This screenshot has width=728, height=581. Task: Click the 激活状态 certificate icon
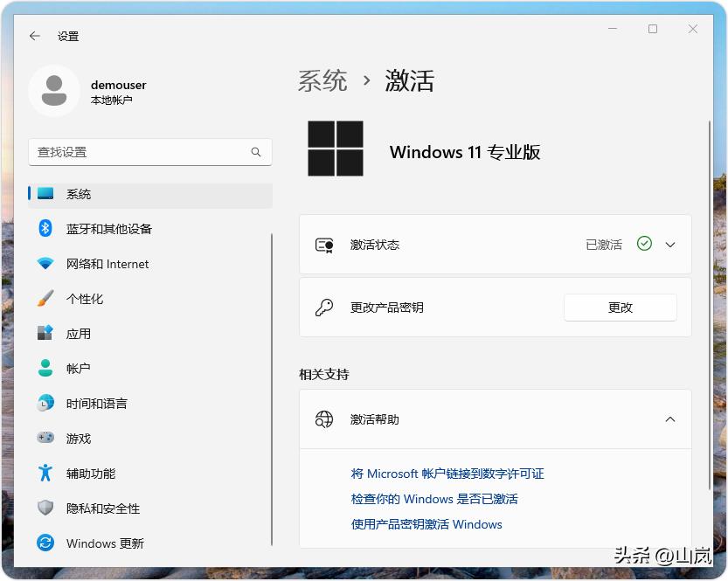(324, 245)
